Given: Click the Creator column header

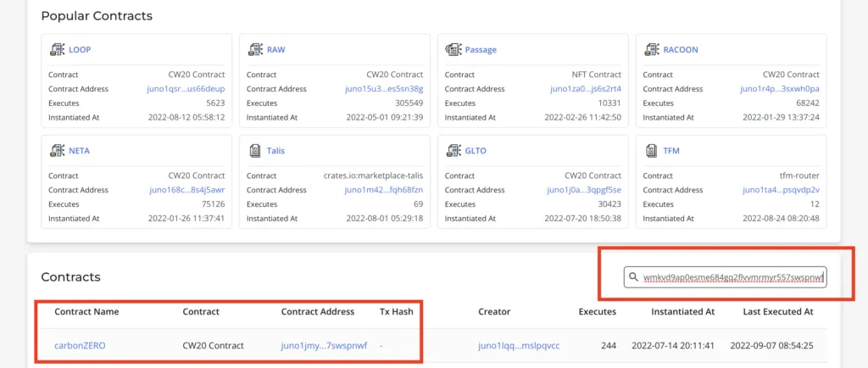Looking at the screenshot, I should pyautogui.click(x=494, y=311).
